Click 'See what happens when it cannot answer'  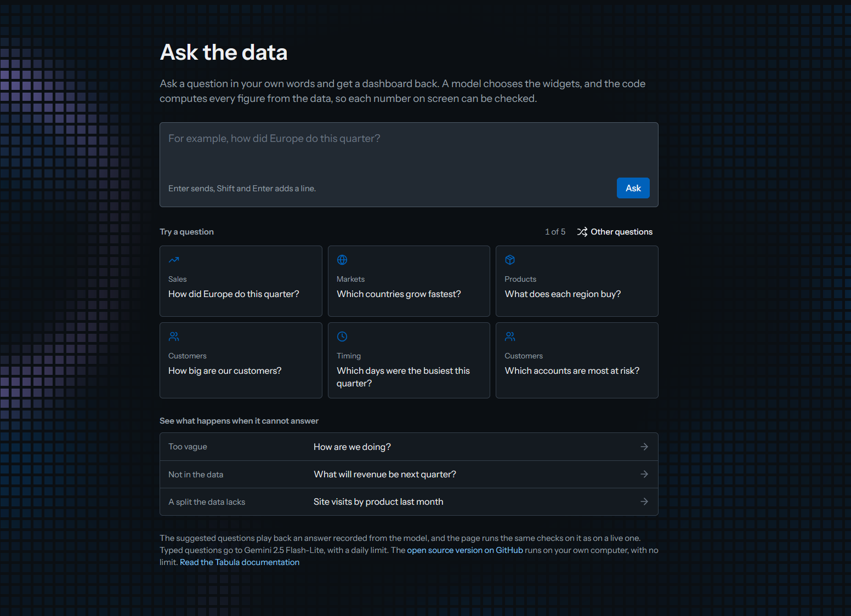239,421
